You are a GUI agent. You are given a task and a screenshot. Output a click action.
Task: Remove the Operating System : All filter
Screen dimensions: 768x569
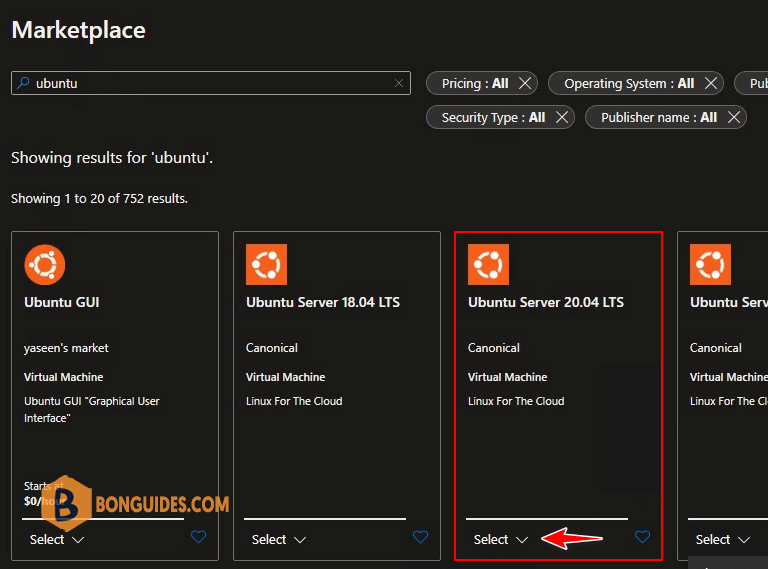tap(711, 83)
